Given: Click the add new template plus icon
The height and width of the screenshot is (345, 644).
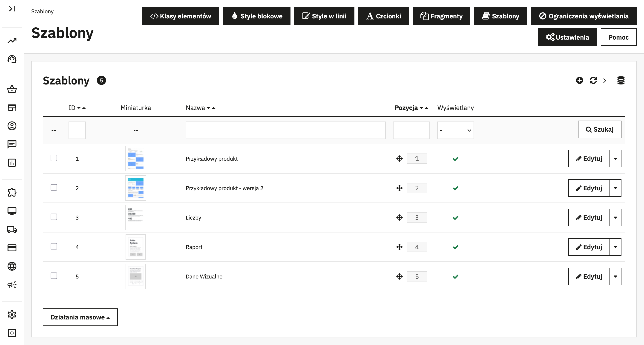Looking at the screenshot, I should point(579,80).
